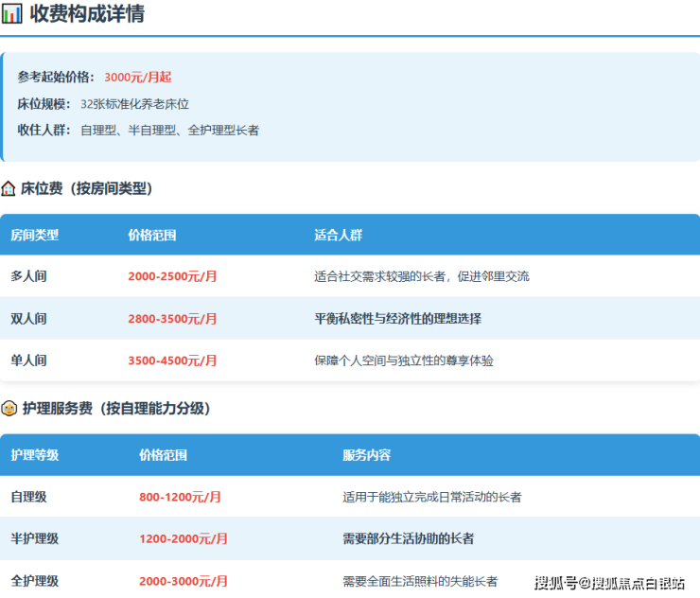Select the 多人间 row label

click(28, 276)
